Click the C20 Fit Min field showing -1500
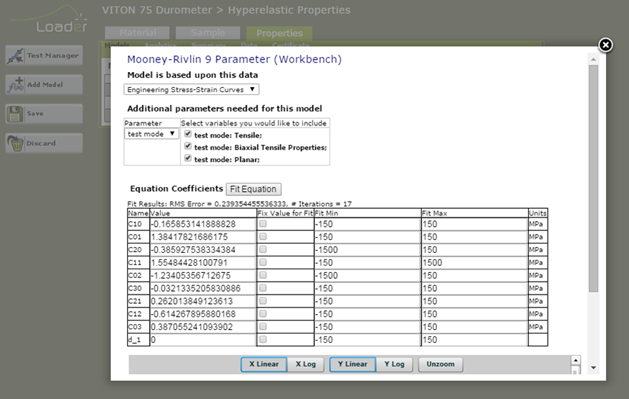The width and height of the screenshot is (629, 399). tap(367, 250)
